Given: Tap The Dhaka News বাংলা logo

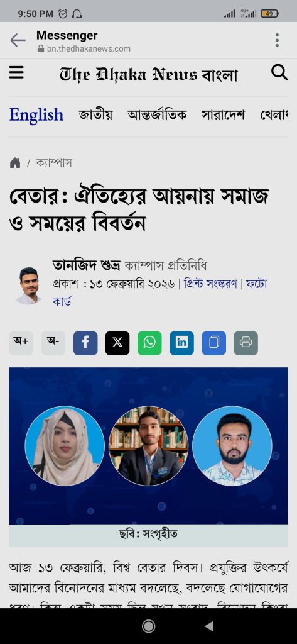Looking at the screenshot, I should (148, 74).
